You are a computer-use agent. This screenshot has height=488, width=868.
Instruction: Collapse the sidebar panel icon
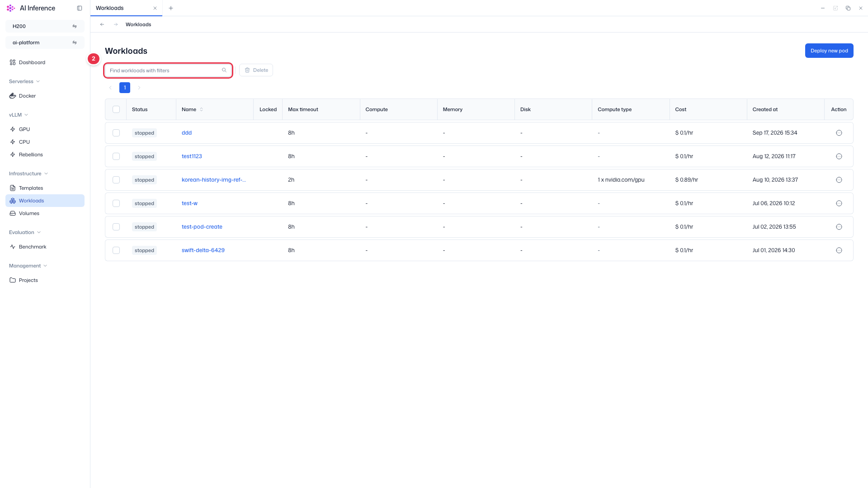point(80,8)
